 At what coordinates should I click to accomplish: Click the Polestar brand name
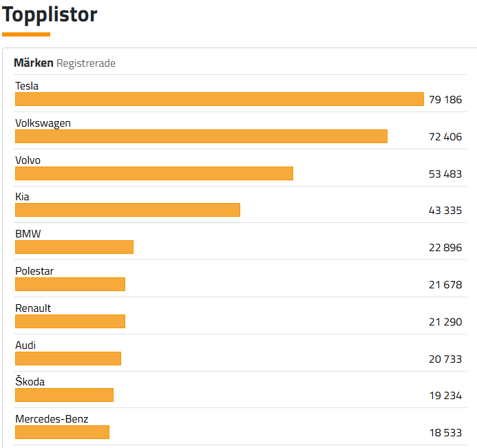34,271
